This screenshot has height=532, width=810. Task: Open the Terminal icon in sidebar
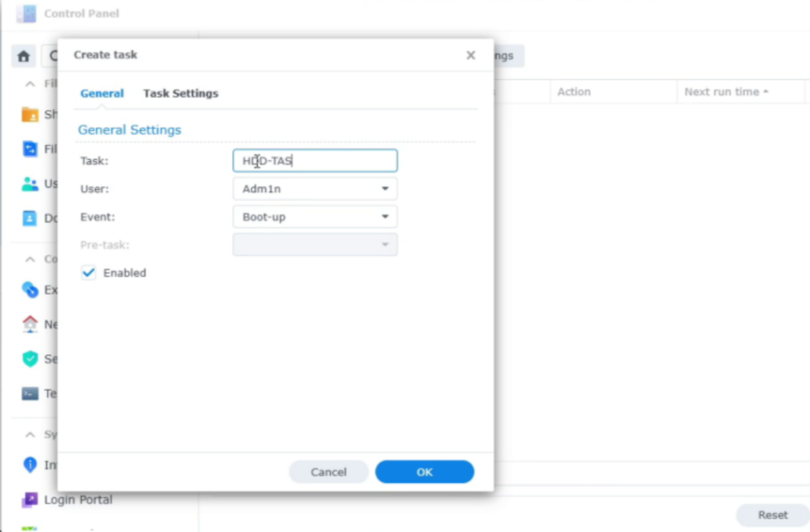pos(30,394)
